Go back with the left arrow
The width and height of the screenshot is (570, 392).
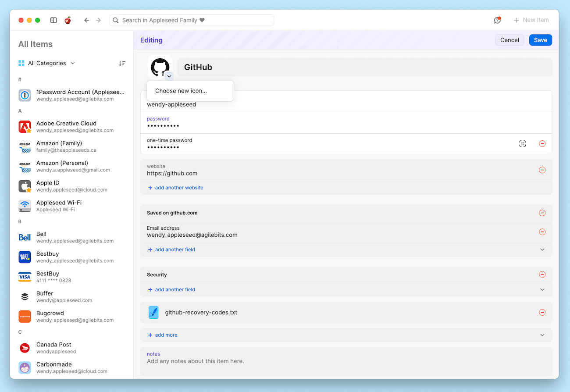[x=87, y=20]
